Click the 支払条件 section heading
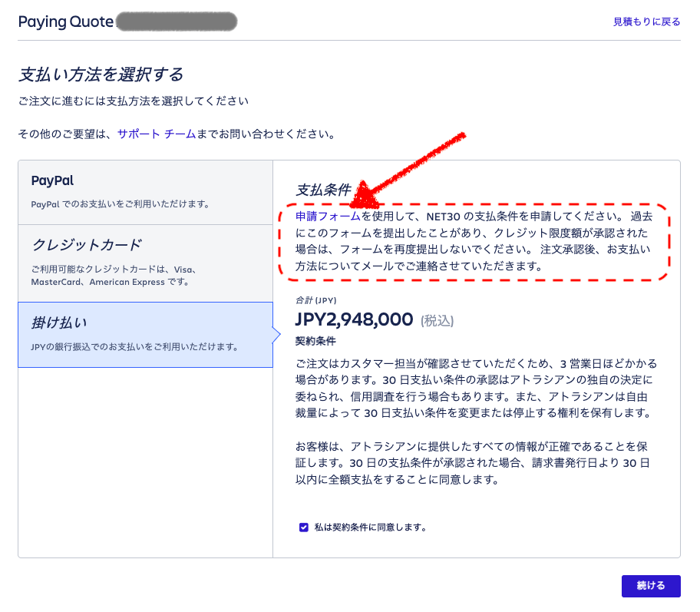Viewport: 700px width, 612px height. click(x=323, y=190)
